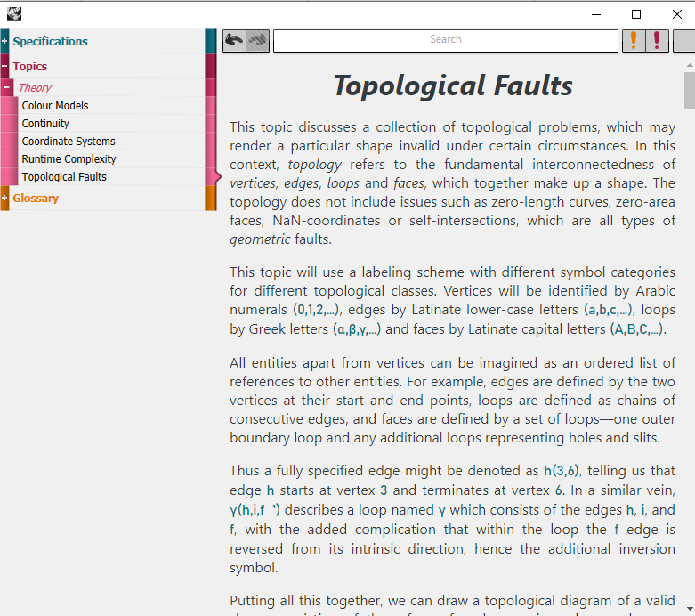Screen dimensions: 695x616
Task: Click the (a,b,c,...) edge notation text
Action: pyautogui.click(x=609, y=310)
